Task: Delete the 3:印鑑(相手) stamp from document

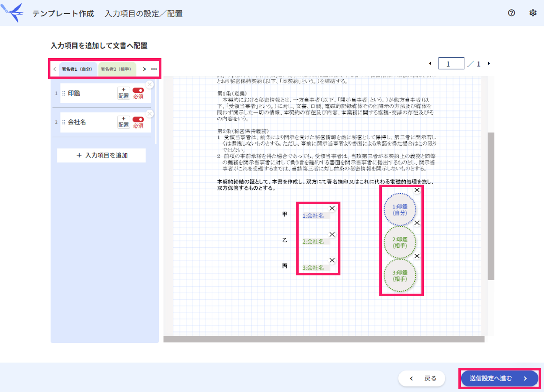Action: coord(417,256)
